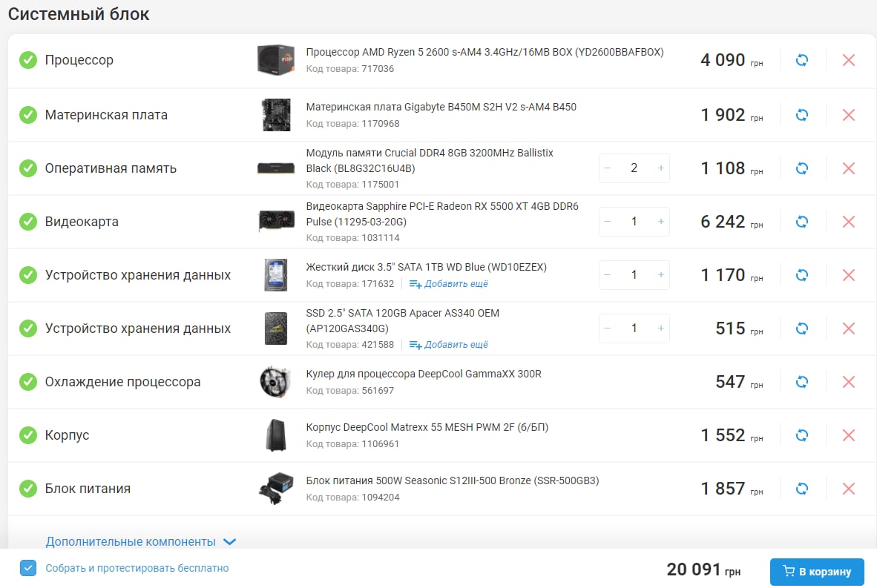Delete the DeepCool GammaXX 300R cooler
The image size is (877, 588).
click(849, 382)
